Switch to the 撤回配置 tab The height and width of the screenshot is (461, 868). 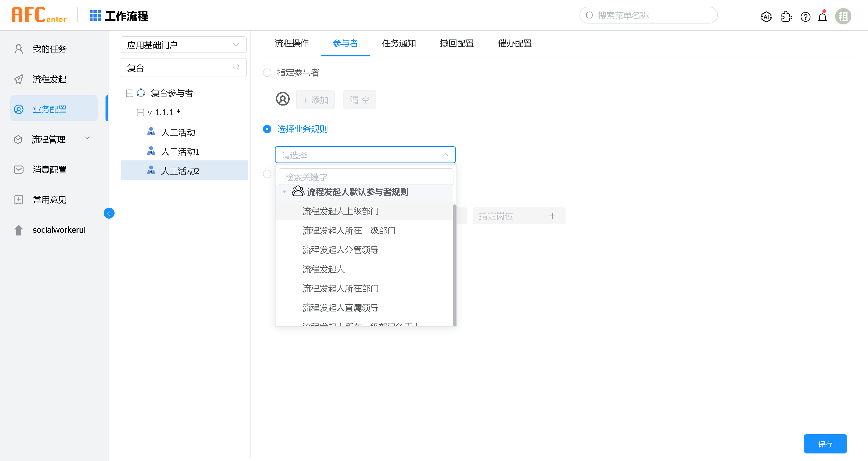456,43
